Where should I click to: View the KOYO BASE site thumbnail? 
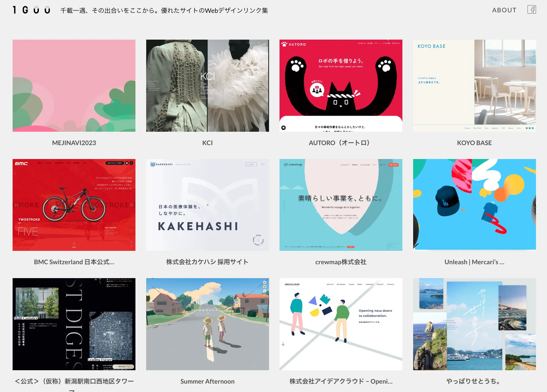[474, 86]
